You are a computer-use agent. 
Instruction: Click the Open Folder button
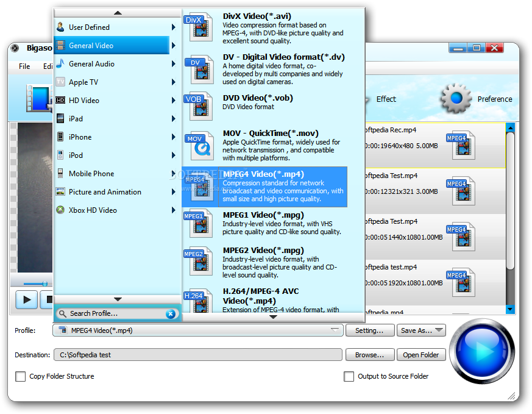[x=421, y=355]
